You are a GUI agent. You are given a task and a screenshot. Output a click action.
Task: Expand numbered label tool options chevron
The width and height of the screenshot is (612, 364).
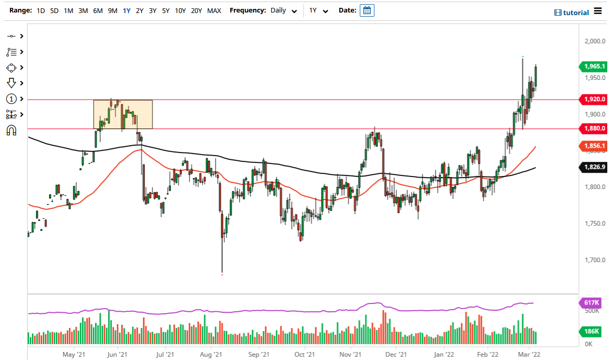coord(22,99)
